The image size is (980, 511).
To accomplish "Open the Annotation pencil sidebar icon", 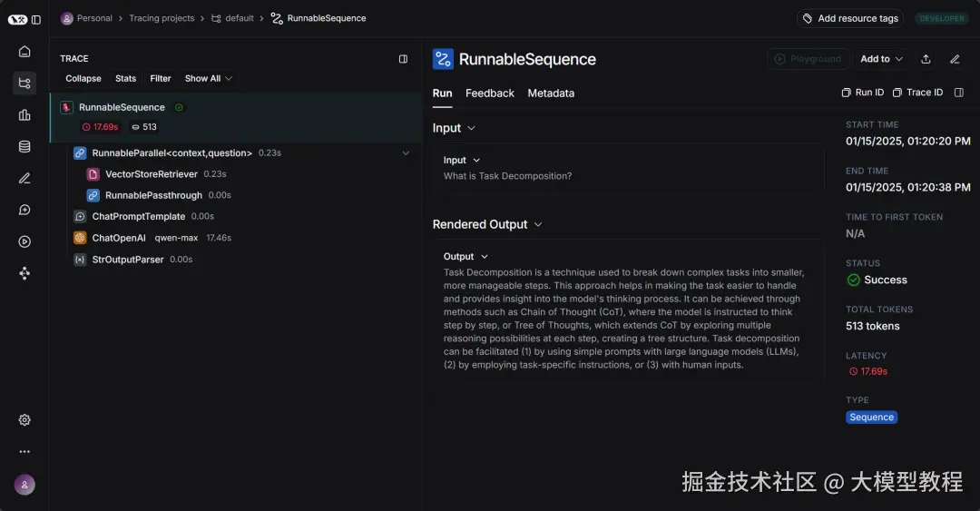I will click(24, 178).
